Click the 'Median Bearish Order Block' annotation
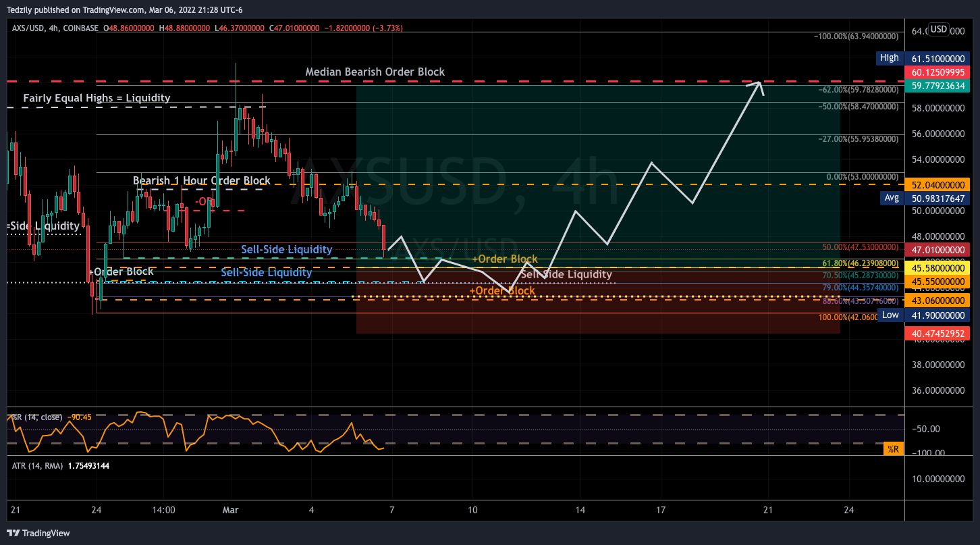Image resolution: width=980 pixels, height=545 pixels. (x=375, y=72)
